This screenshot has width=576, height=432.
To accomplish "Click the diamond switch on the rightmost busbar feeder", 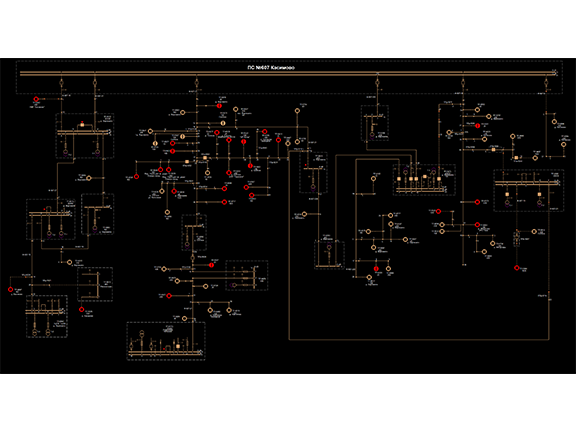I will (546, 82).
